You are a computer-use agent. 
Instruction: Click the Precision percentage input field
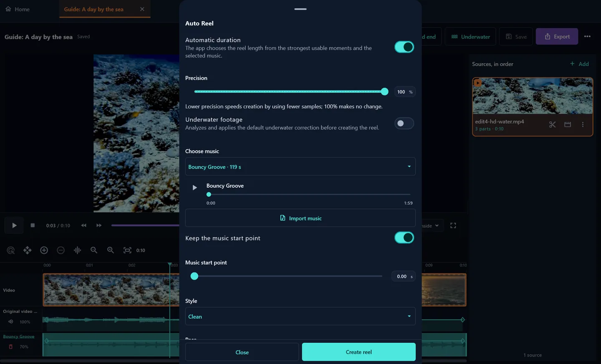404,92
